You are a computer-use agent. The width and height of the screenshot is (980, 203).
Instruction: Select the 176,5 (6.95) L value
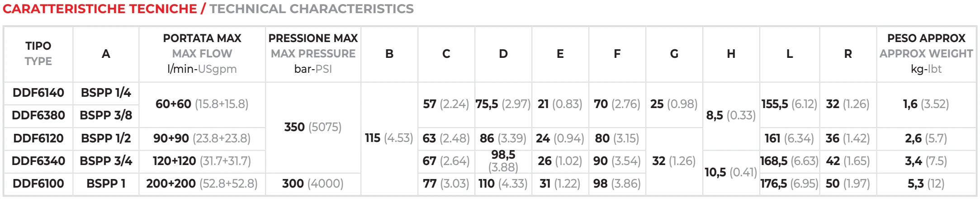coord(790,184)
